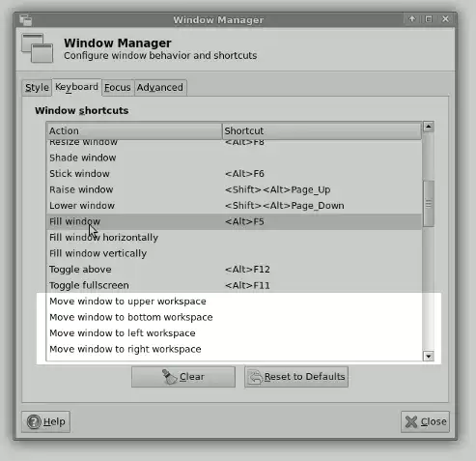Click the scrollbar down arrow
Viewport: 476px width, 461px height.
point(429,356)
